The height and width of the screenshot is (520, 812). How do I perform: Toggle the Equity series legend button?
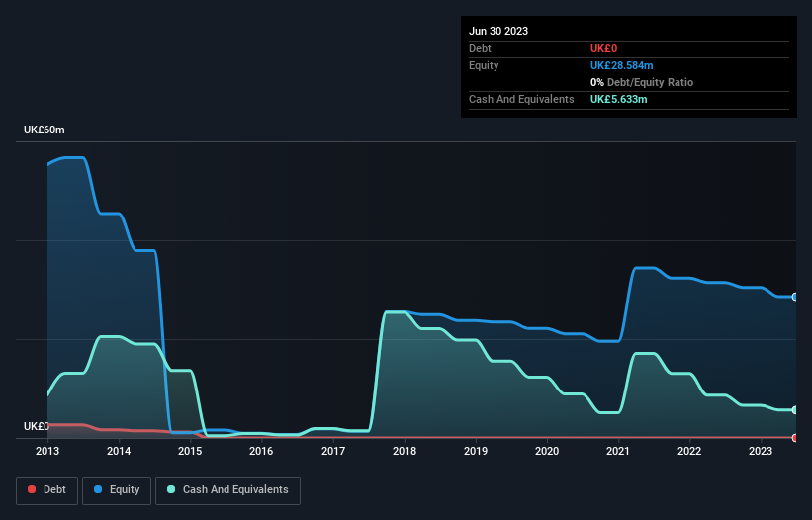(117, 490)
